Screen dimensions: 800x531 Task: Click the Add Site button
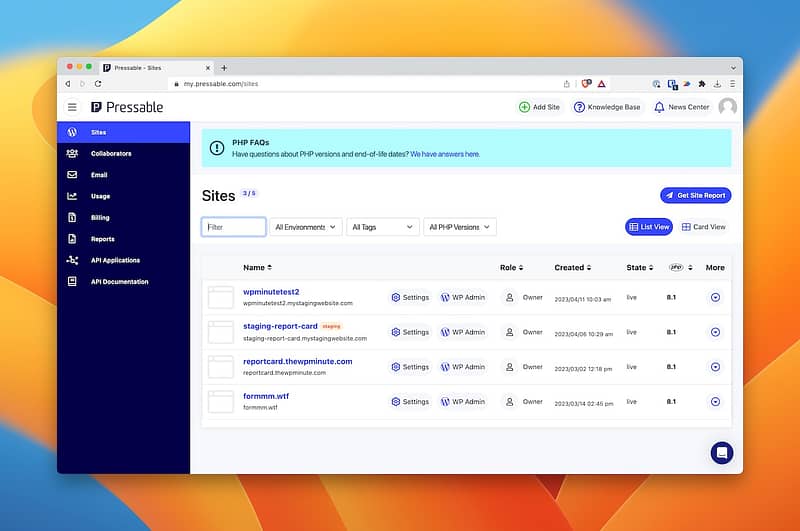click(539, 107)
